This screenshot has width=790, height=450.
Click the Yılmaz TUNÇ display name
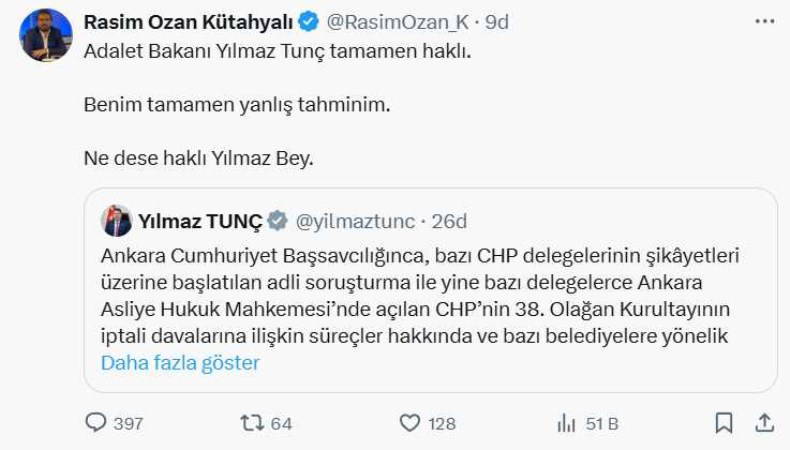tap(200, 221)
